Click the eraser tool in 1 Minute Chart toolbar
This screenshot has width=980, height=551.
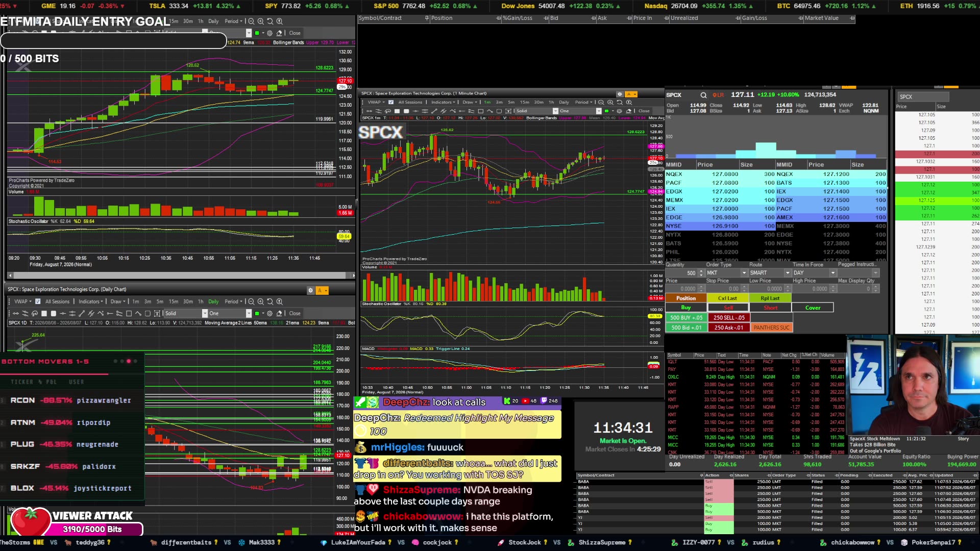click(629, 111)
